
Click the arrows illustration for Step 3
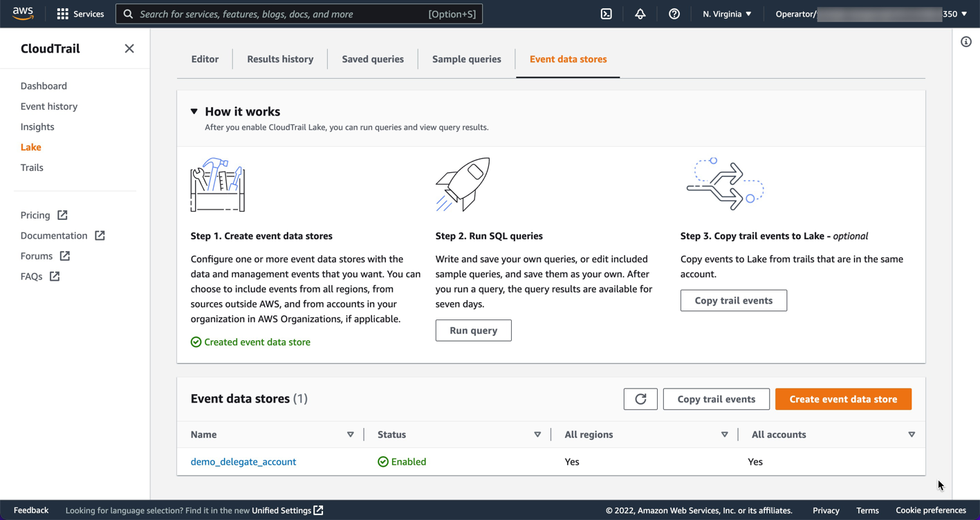[x=725, y=184]
